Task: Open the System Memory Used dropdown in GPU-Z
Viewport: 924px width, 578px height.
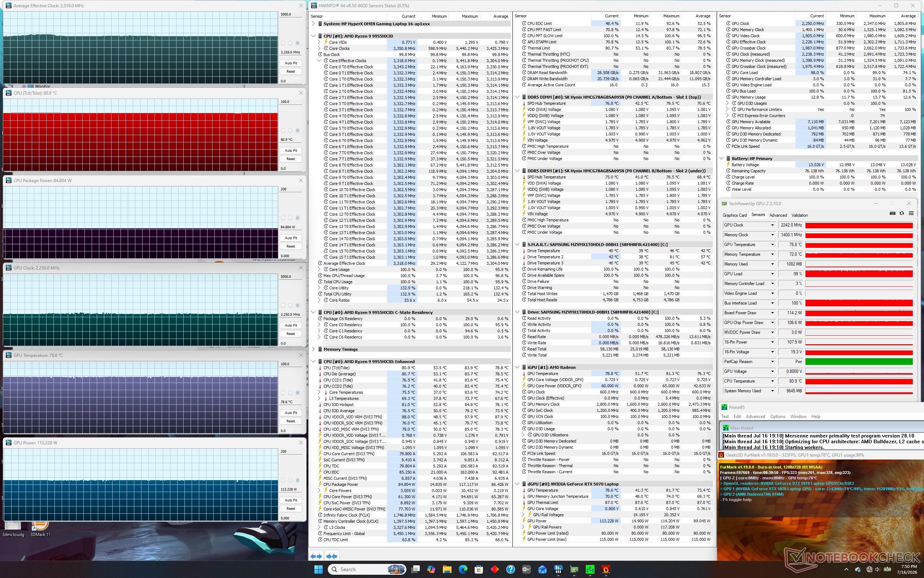Action: pos(772,391)
